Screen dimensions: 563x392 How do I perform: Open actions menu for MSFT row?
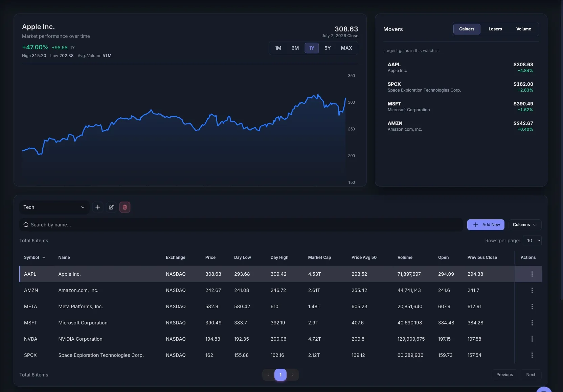pos(532,323)
